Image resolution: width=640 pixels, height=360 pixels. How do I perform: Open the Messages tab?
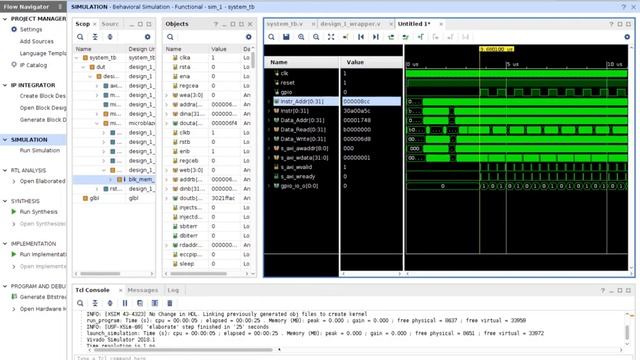tap(142, 290)
